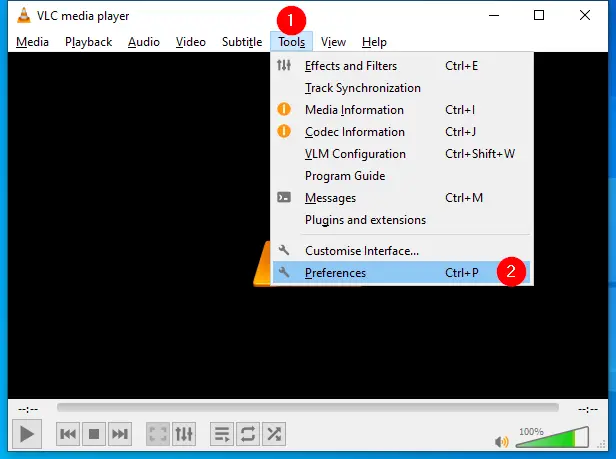Toggle loop mode button
Image resolution: width=616 pixels, height=459 pixels.
(x=248, y=434)
